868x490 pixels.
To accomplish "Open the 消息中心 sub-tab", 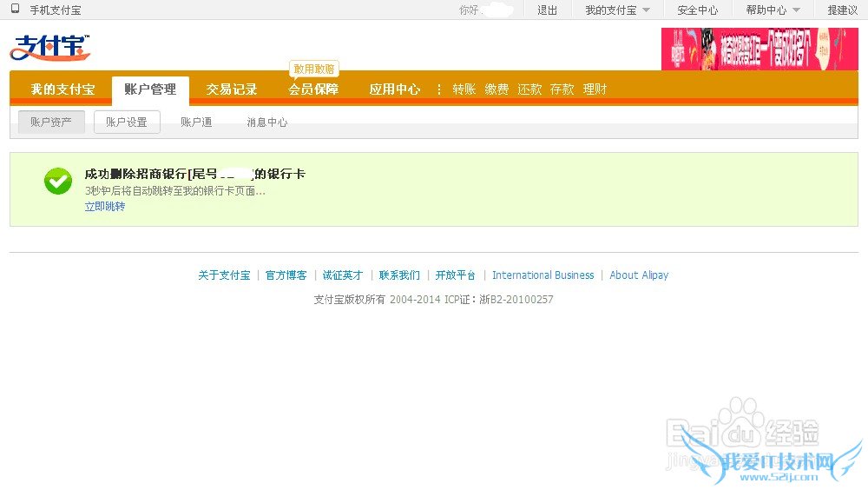I will pos(266,122).
